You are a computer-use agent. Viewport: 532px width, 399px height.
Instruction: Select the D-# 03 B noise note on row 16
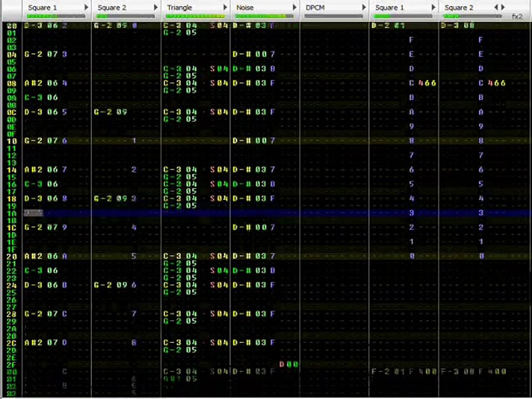click(x=254, y=184)
